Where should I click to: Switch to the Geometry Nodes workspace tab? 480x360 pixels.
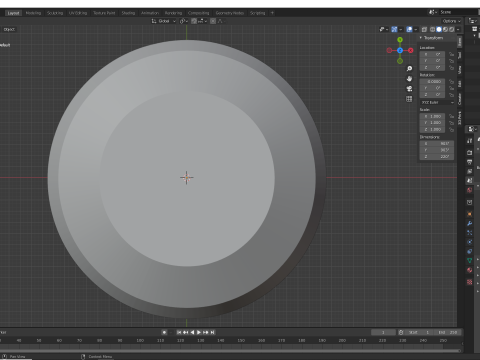click(x=230, y=13)
